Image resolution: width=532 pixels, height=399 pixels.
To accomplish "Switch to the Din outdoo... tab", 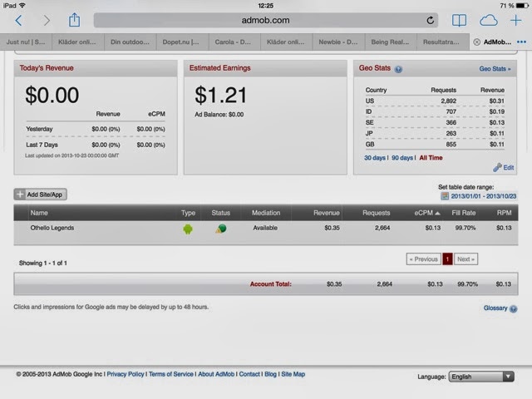I will point(130,42).
